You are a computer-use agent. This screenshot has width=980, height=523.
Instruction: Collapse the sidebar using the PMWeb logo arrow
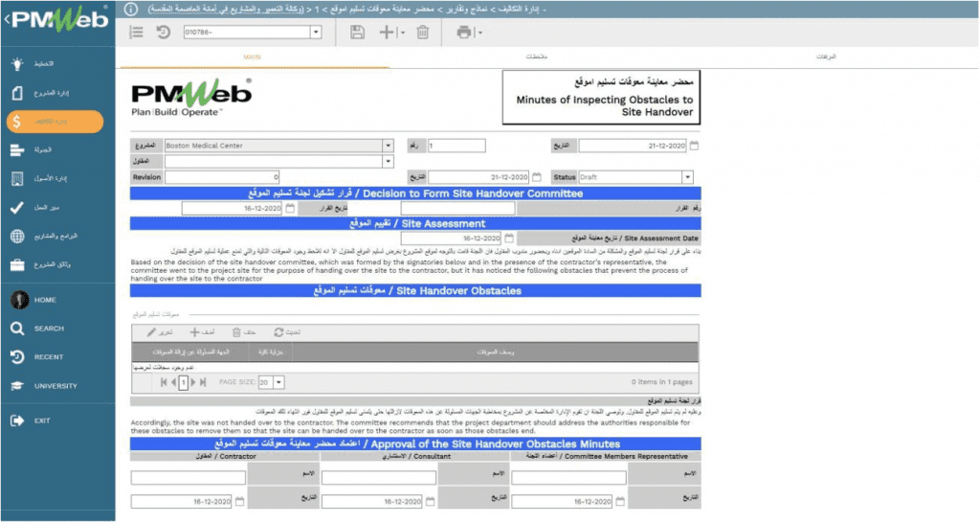(x=7, y=19)
